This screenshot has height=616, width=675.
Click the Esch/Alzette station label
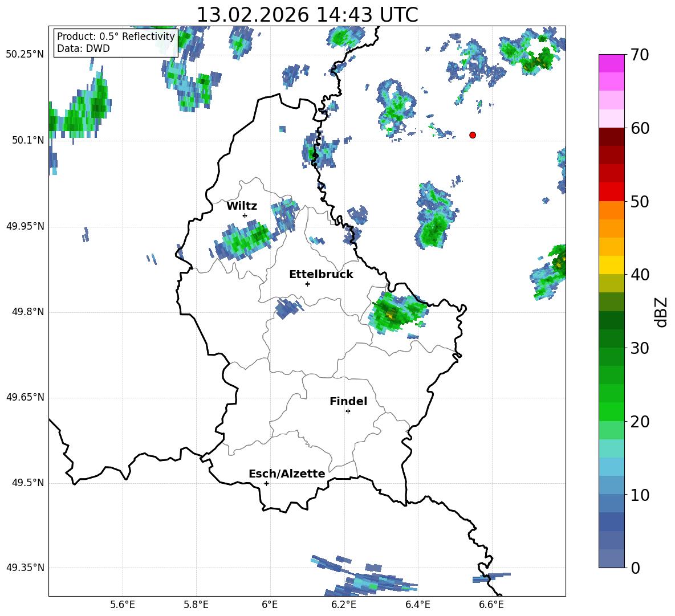(287, 474)
